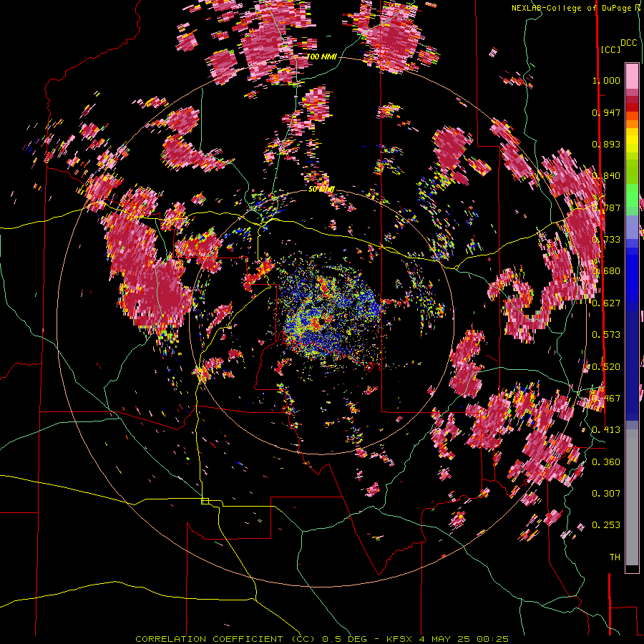Click the DCC label above the color scale

[x=629, y=43]
